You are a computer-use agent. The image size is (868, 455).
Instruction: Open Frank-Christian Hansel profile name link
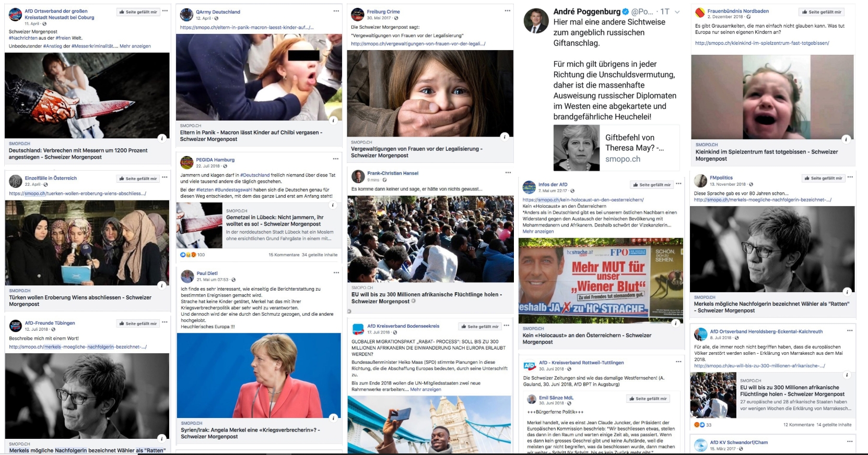click(393, 173)
